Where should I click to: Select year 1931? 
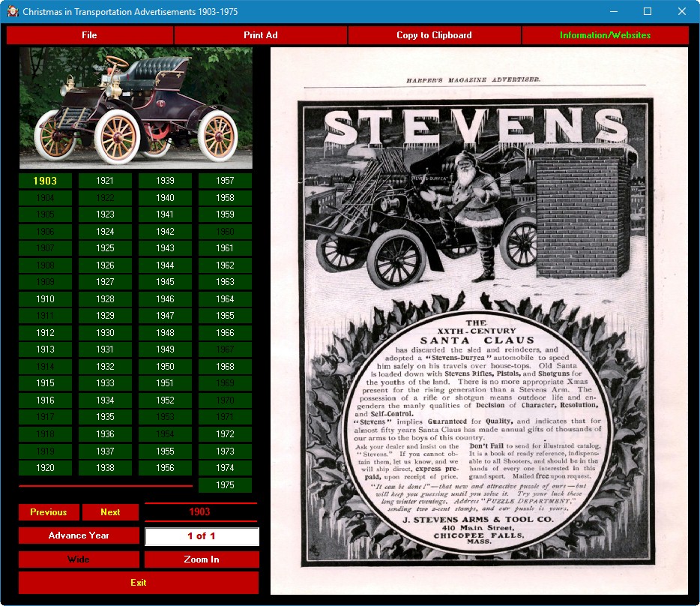pos(105,349)
